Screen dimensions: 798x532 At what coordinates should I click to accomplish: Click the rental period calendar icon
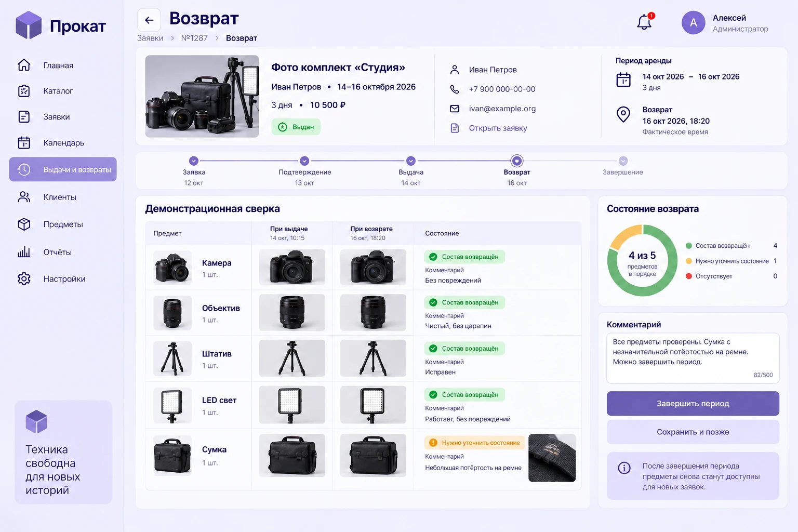point(623,79)
